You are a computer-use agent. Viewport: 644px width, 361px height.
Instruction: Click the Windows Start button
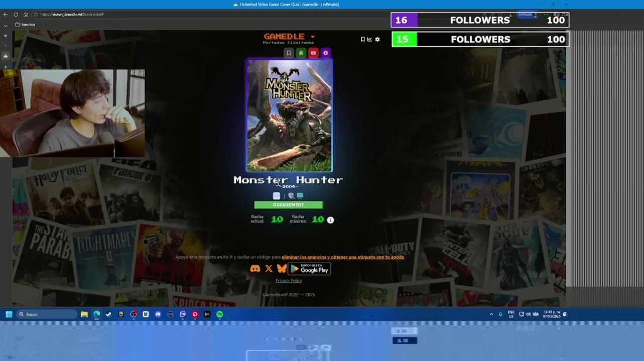click(x=9, y=314)
